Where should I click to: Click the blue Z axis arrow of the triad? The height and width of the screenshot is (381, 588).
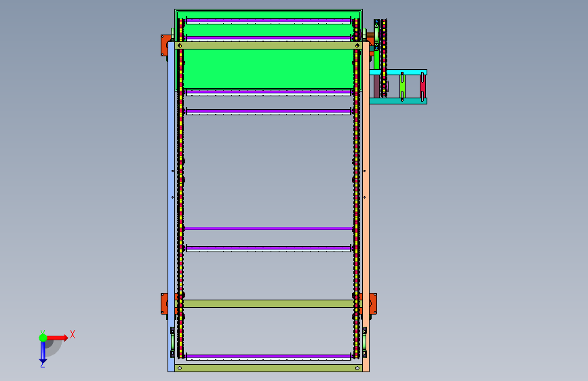point(43,352)
